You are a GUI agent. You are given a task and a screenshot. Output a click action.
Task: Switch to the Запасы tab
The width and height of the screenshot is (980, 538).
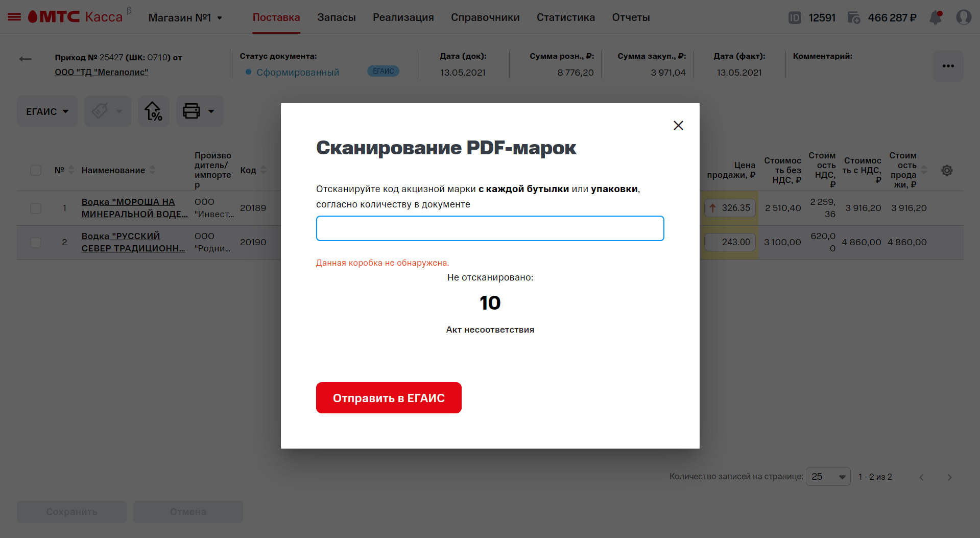point(337,17)
